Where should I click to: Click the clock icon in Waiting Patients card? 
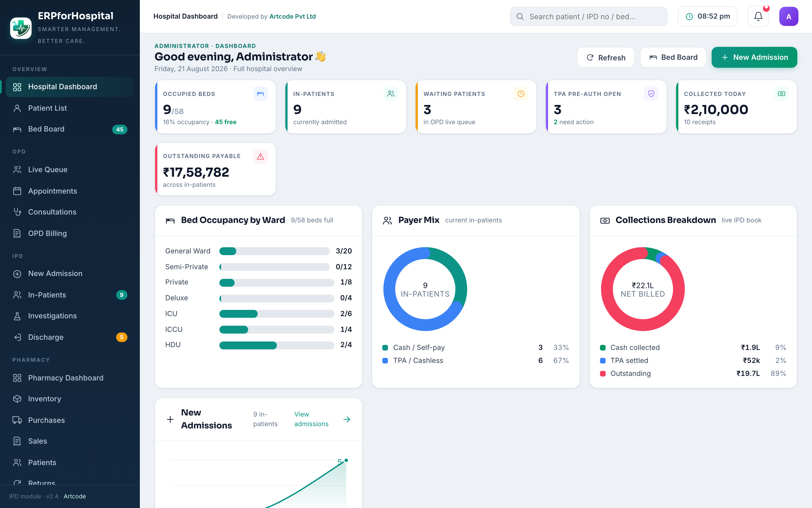pos(521,94)
